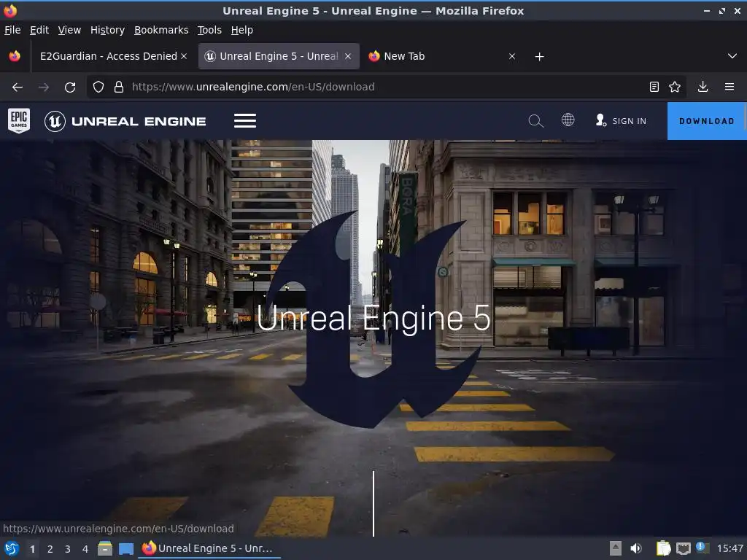
Task: Open Firefox application hamburger menu
Action: [x=729, y=87]
